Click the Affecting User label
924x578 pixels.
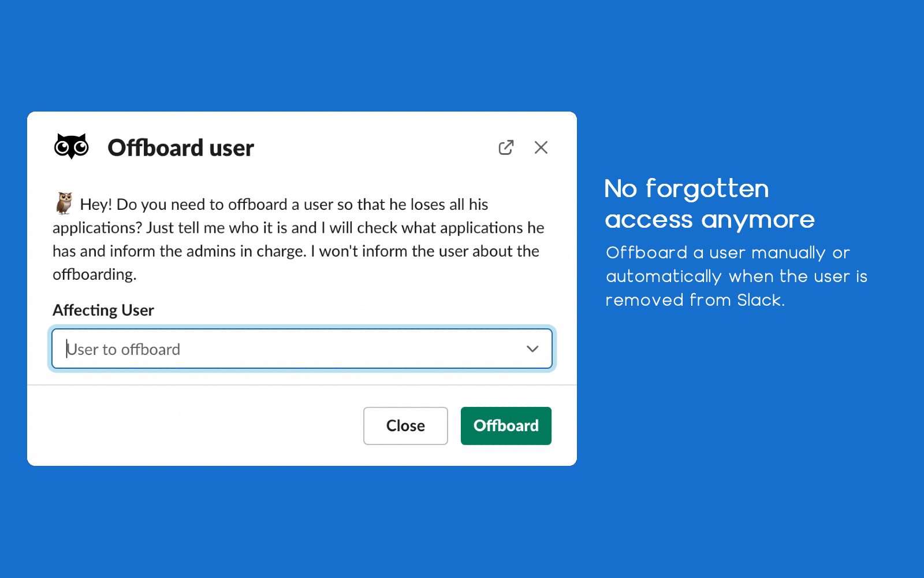pyautogui.click(x=103, y=310)
